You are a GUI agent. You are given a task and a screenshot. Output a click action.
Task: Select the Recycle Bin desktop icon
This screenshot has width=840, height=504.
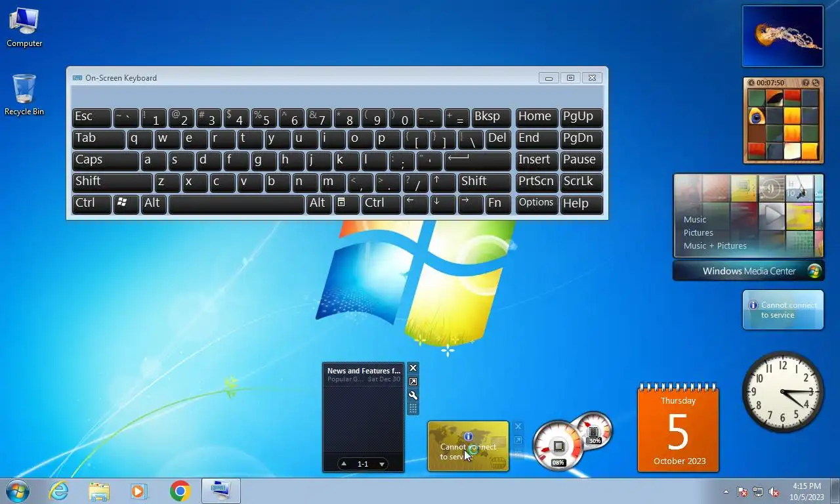(24, 95)
